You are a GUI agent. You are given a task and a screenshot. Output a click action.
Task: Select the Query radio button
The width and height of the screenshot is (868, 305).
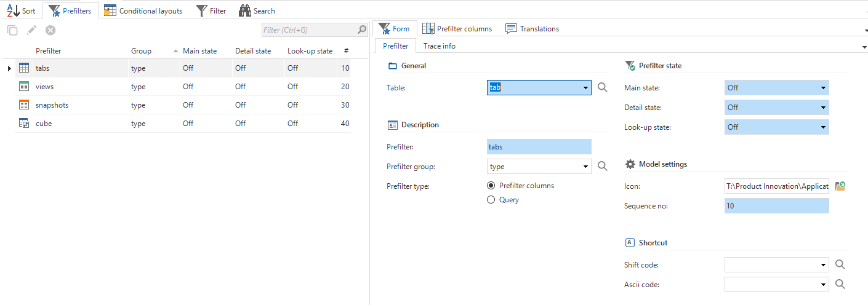click(x=491, y=200)
